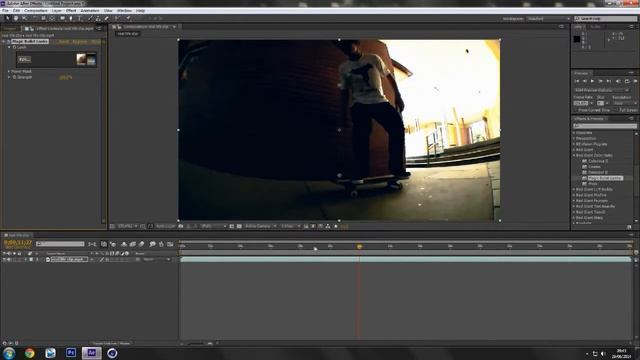Select the Eraser tool
This screenshot has width=640, height=360.
[x=107, y=18]
